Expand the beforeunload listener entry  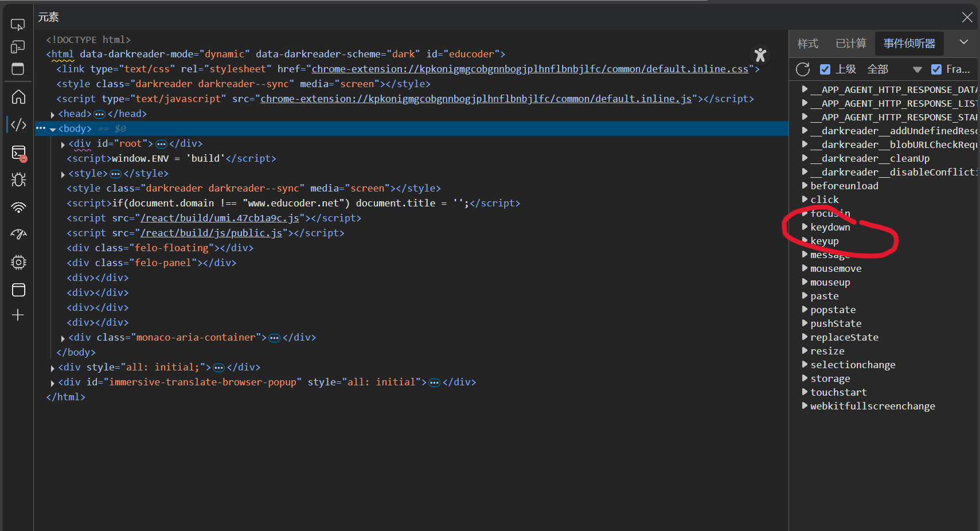[x=805, y=186]
